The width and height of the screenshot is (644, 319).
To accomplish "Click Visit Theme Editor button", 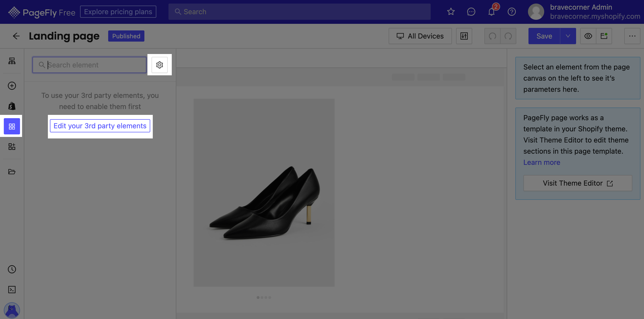I will (578, 183).
